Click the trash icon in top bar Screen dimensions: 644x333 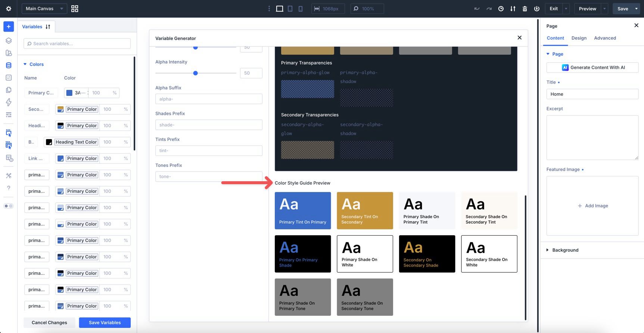[525, 9]
